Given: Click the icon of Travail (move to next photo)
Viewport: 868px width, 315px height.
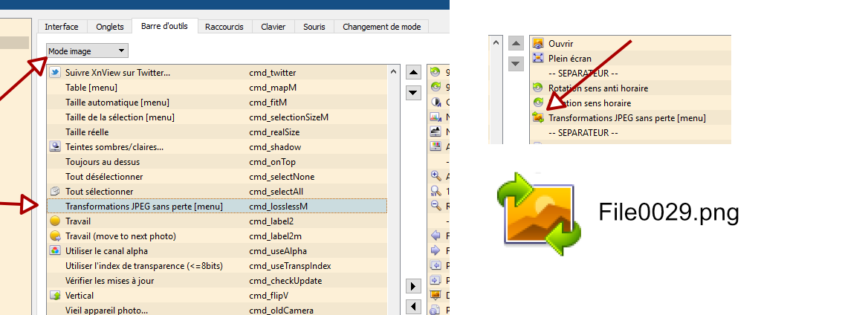Looking at the screenshot, I should pos(55,236).
